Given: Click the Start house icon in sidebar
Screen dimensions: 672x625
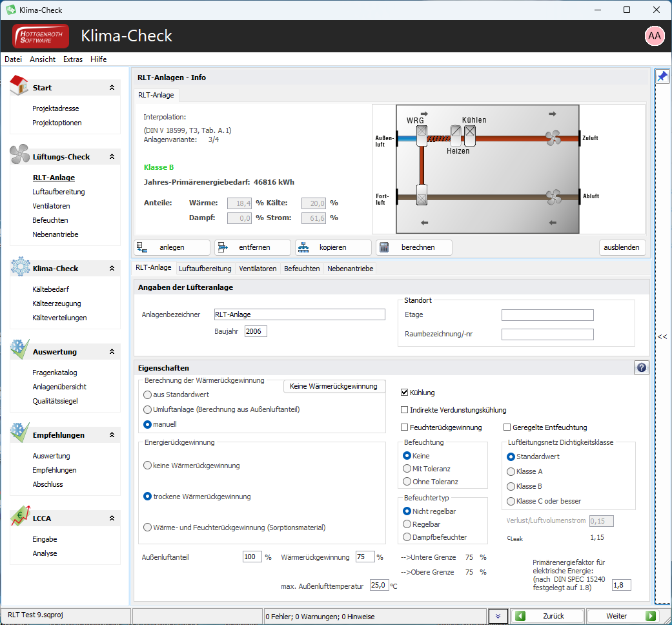Looking at the screenshot, I should (x=19, y=85).
